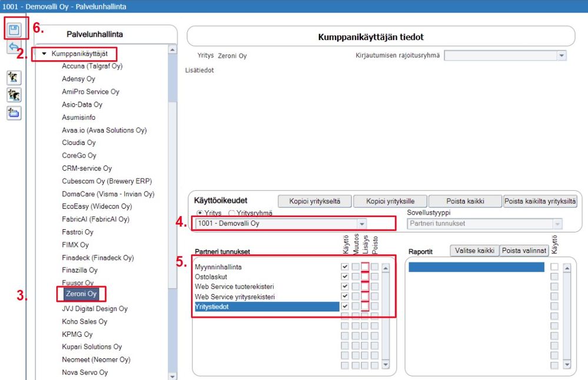Screen dimensions: 588x380
Task: Click tree scrollbar up arrow
Action: 172,49
